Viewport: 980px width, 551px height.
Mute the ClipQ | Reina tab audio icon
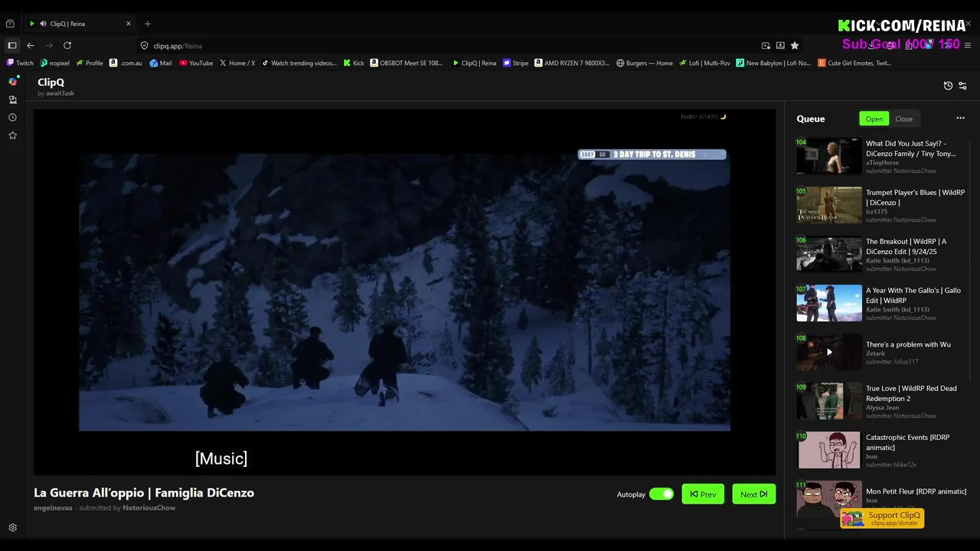coord(43,24)
